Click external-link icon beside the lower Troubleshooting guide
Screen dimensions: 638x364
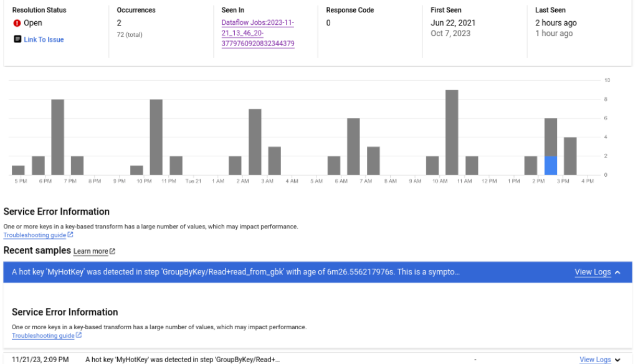(x=79, y=335)
